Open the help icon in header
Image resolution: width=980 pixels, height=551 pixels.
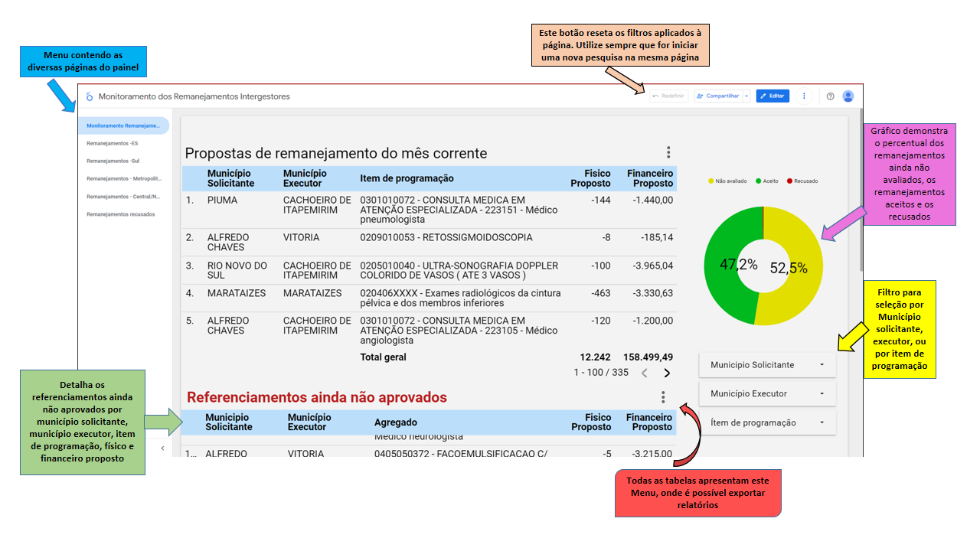830,96
